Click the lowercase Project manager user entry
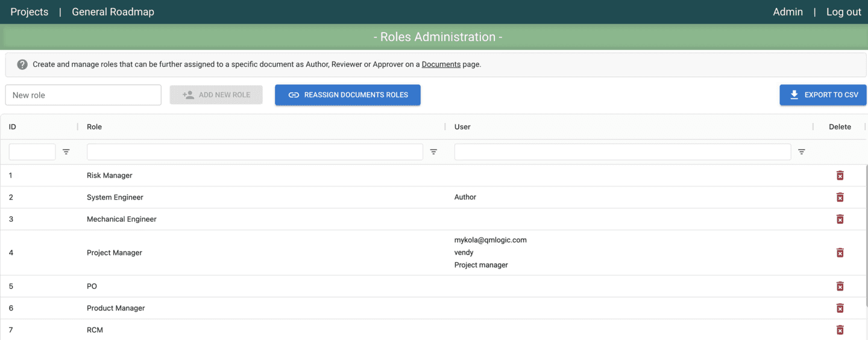The height and width of the screenshot is (340, 868). coord(481,265)
